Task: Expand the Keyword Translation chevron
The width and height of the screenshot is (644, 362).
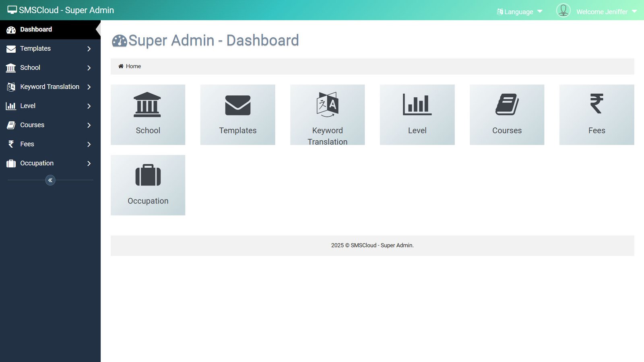Action: 89,87
